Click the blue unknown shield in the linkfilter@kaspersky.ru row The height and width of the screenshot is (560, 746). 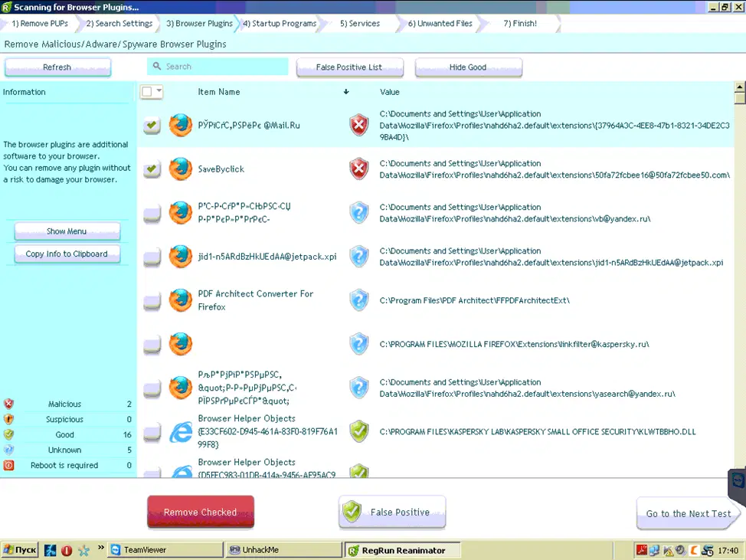click(359, 344)
